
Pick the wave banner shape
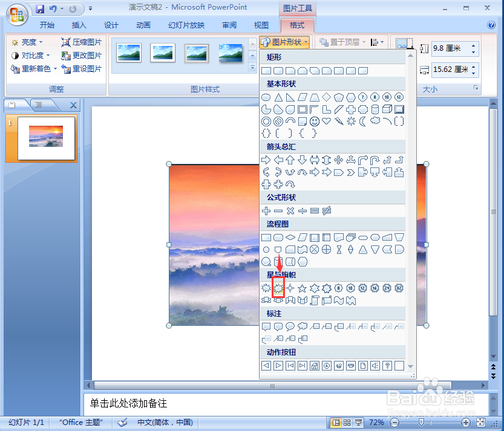[339, 300]
